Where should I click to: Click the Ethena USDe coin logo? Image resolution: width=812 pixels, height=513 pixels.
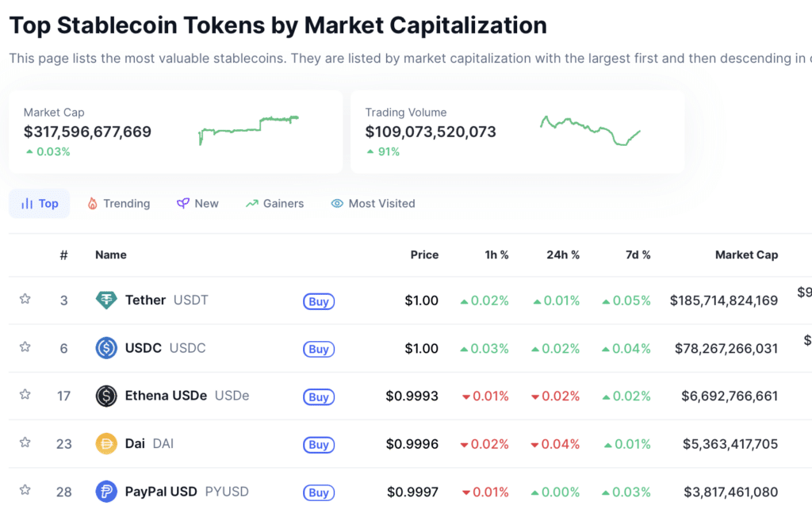[x=106, y=396]
